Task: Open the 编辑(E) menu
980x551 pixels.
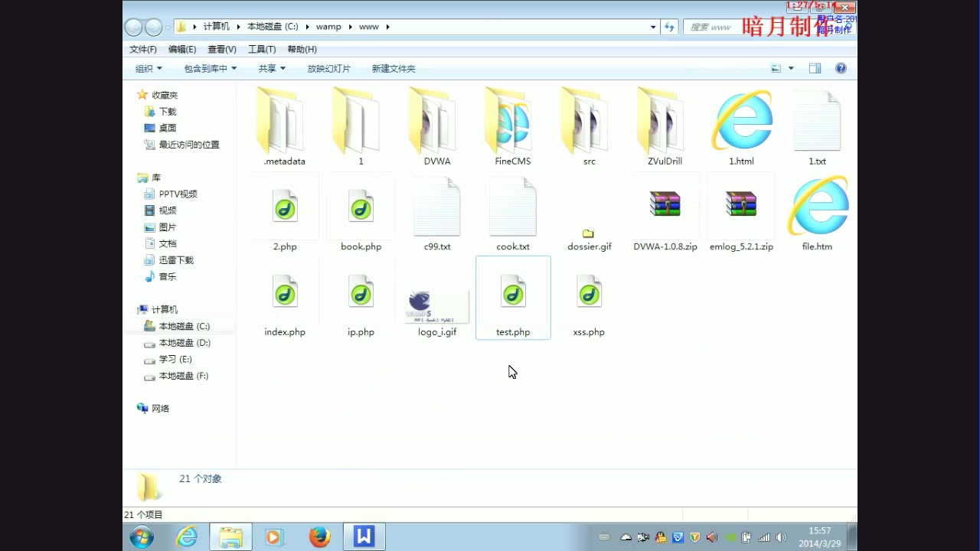Action: pos(182,49)
